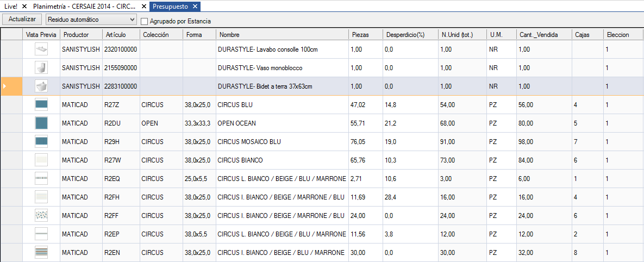Select the article cell R2DU

pyautogui.click(x=121, y=123)
